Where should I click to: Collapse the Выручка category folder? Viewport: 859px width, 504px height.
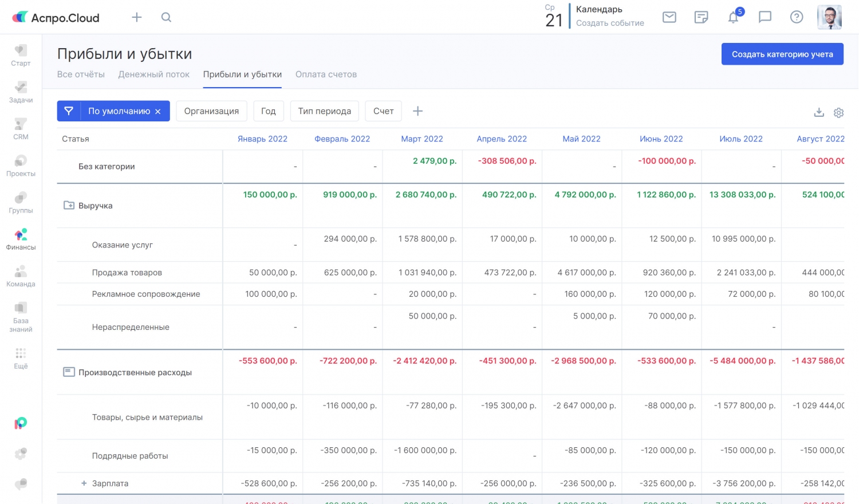pos(69,205)
